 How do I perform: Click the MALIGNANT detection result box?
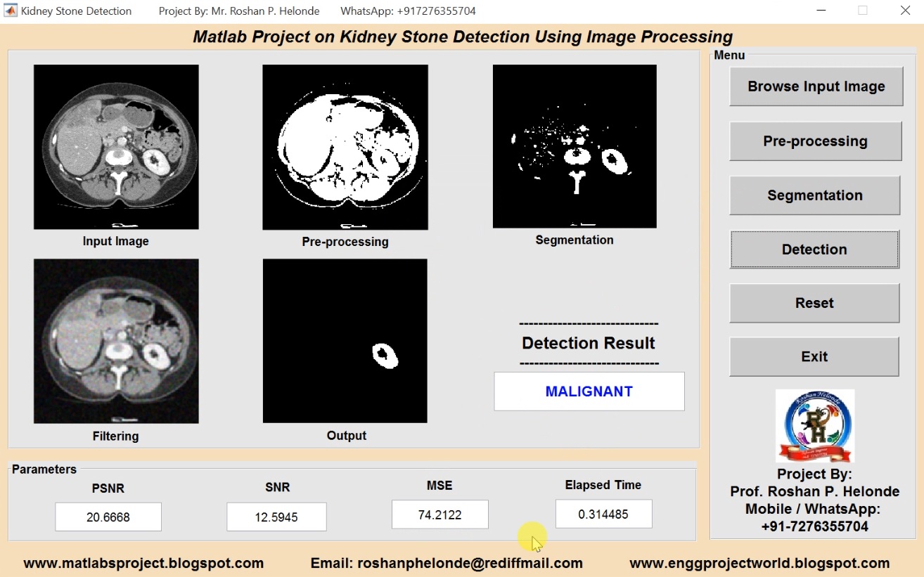tap(589, 391)
